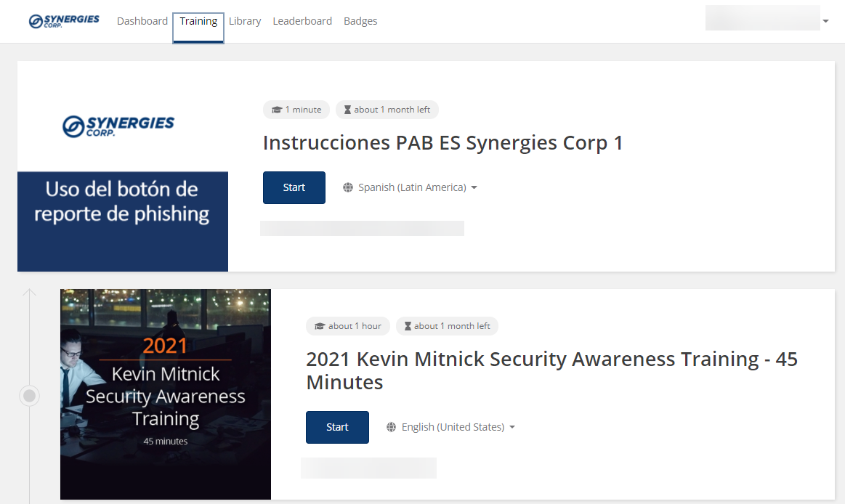The image size is (845, 504).
Task: Click the Synergies Corp logo in header
Action: click(64, 21)
